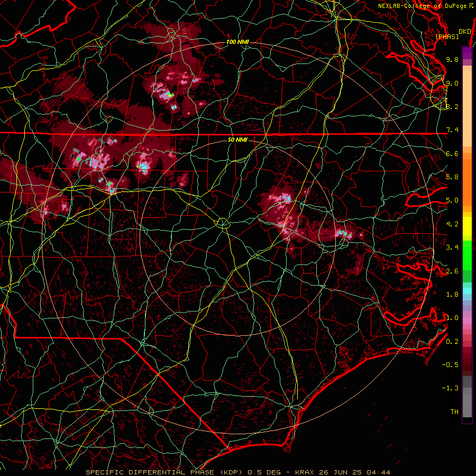This screenshot has height=476, width=476.
Task: Click the 0.2 value on the scale
Action: (x=452, y=342)
